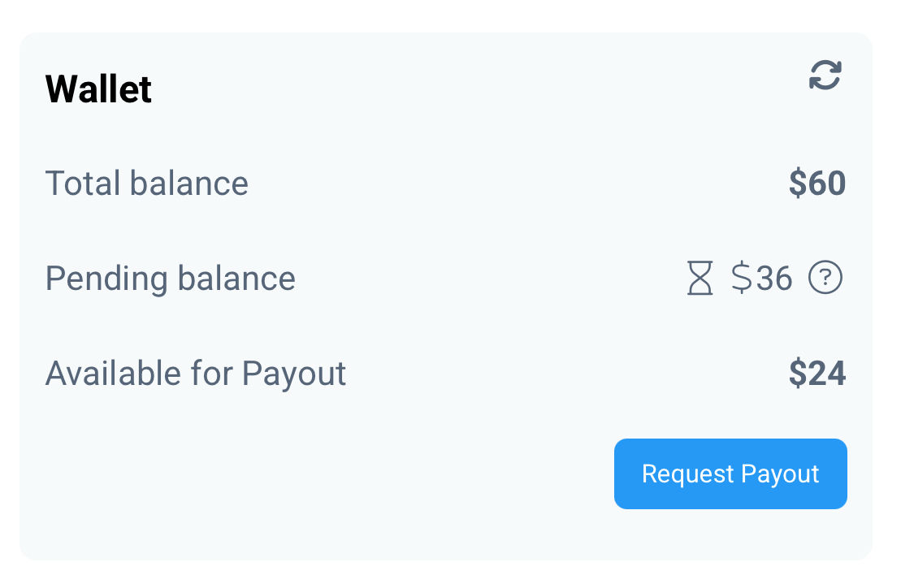Request a payout with the blue button
This screenshot has height=588, width=914.
click(730, 473)
